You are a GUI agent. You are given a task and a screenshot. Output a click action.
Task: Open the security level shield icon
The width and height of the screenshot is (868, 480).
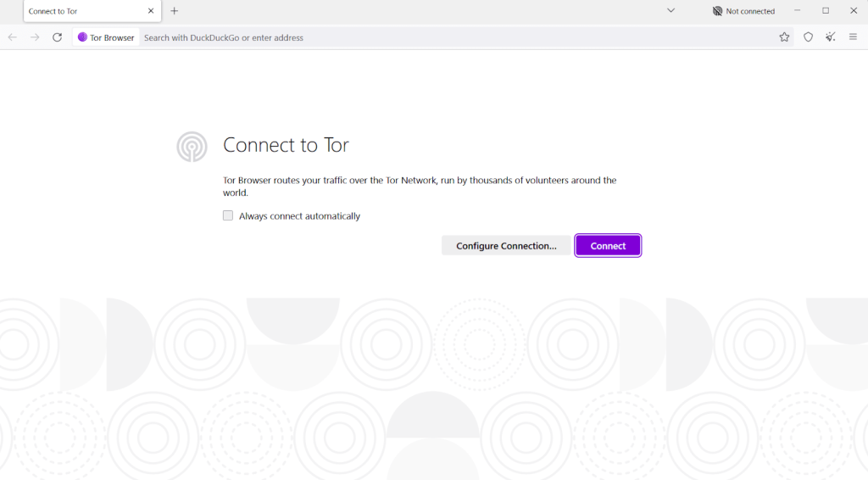tap(808, 37)
